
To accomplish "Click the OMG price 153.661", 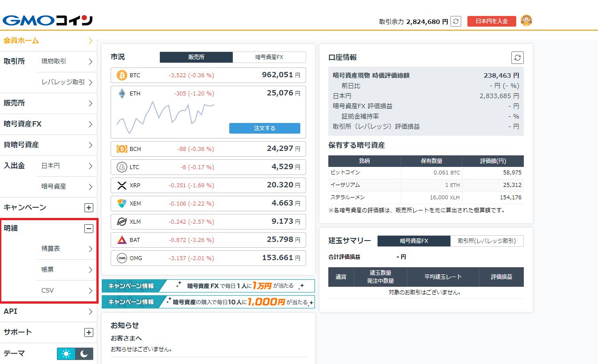I will coord(282,258).
